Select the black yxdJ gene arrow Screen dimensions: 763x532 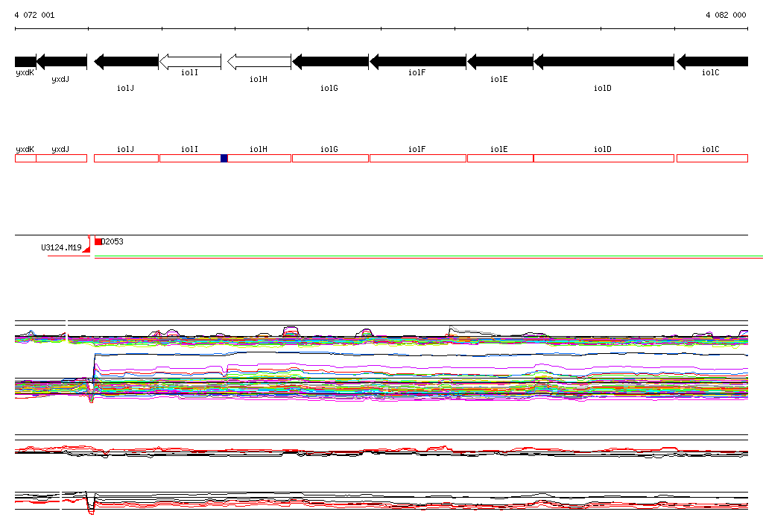[x=61, y=61]
